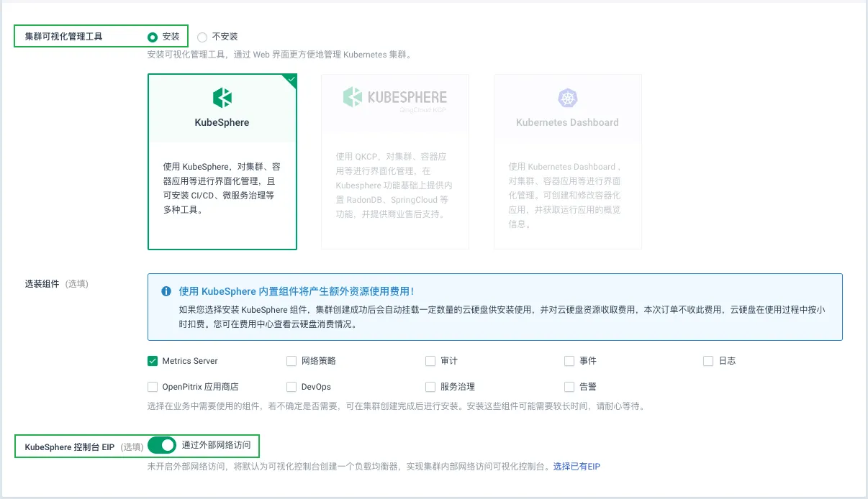Tick the 事件 checkbox

coord(569,361)
